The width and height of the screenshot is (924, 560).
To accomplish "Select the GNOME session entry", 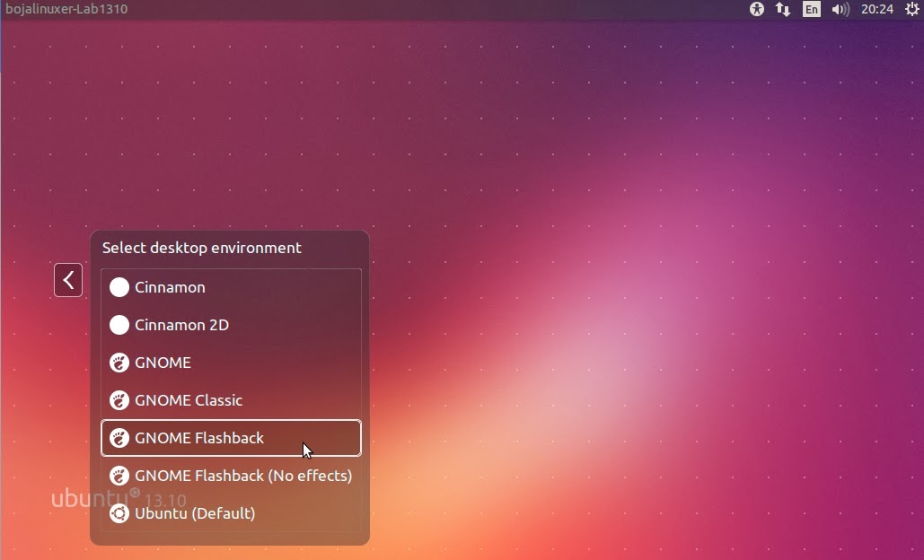I will pos(231,363).
